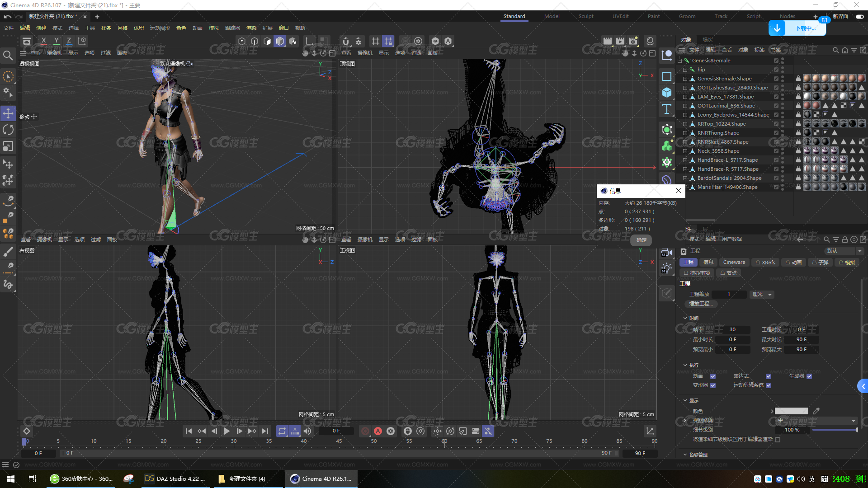The image size is (868, 488).
Task: Toggle X axis lock
Action: [43, 41]
